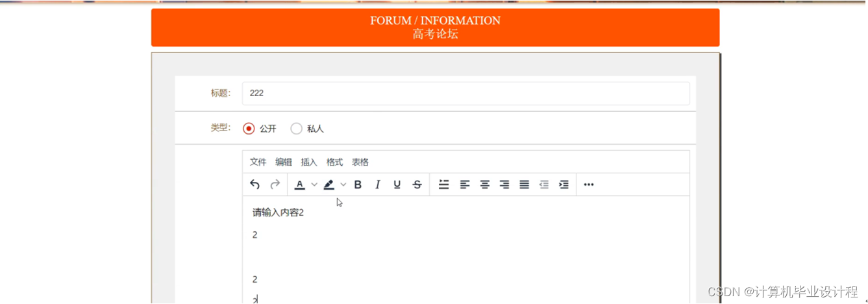This screenshot has width=868, height=304.
Task: Increase indent of paragraph
Action: (564, 184)
